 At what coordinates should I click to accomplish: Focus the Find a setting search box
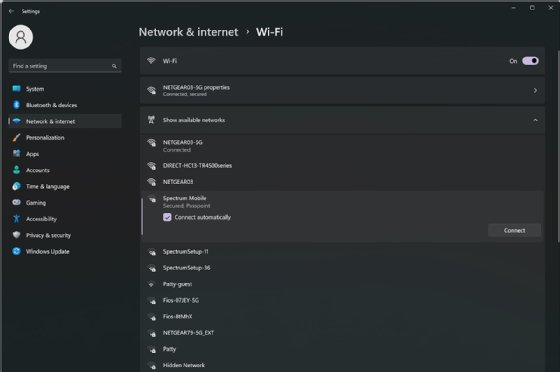[x=65, y=66]
